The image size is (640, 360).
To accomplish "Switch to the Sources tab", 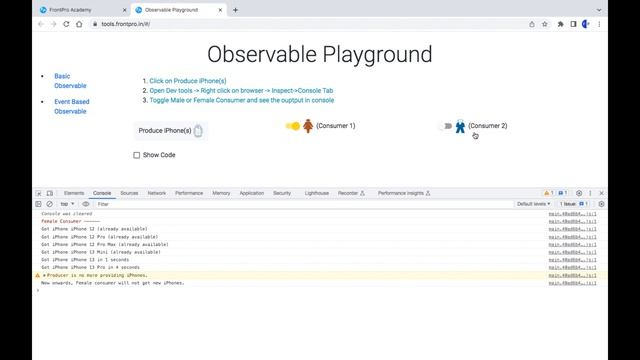I will (x=129, y=193).
